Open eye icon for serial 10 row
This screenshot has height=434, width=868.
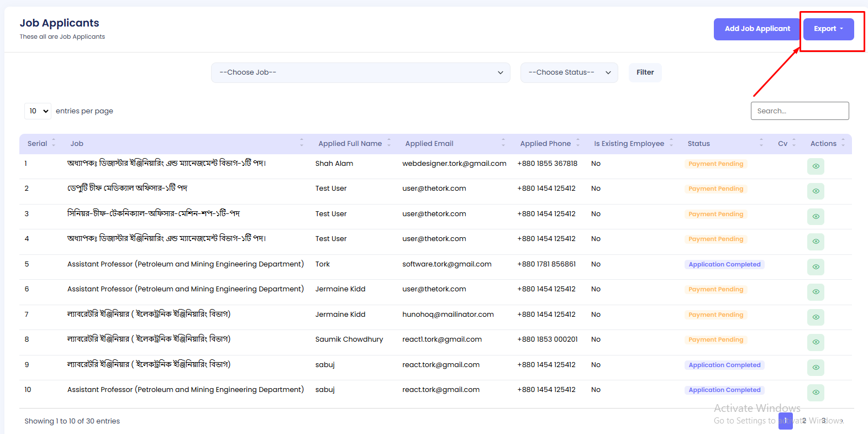coord(816,393)
